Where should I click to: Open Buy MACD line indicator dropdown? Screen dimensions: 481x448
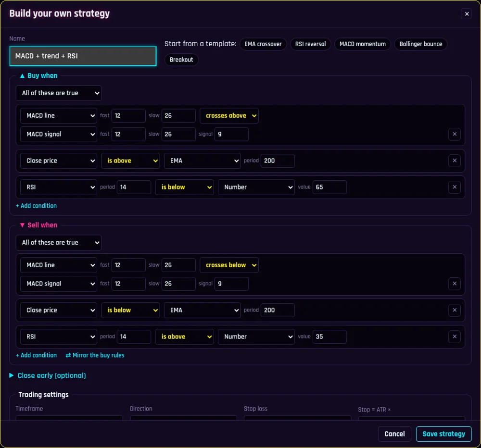59,115
